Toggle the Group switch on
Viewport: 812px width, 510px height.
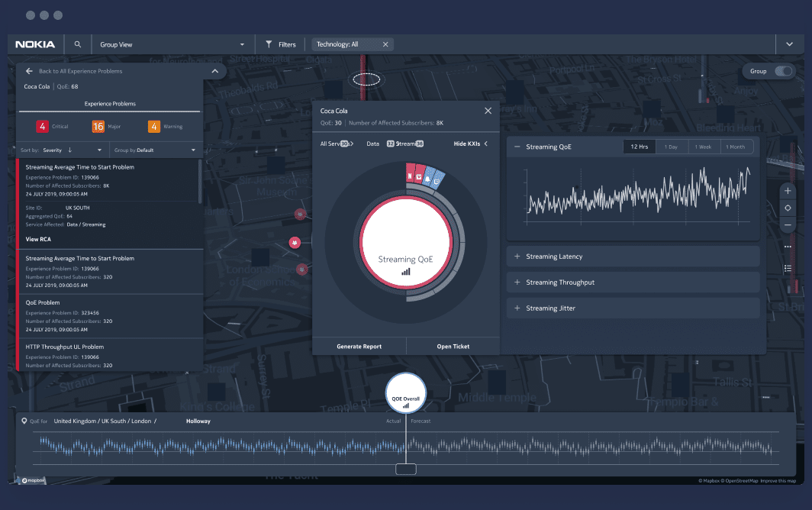tap(783, 71)
